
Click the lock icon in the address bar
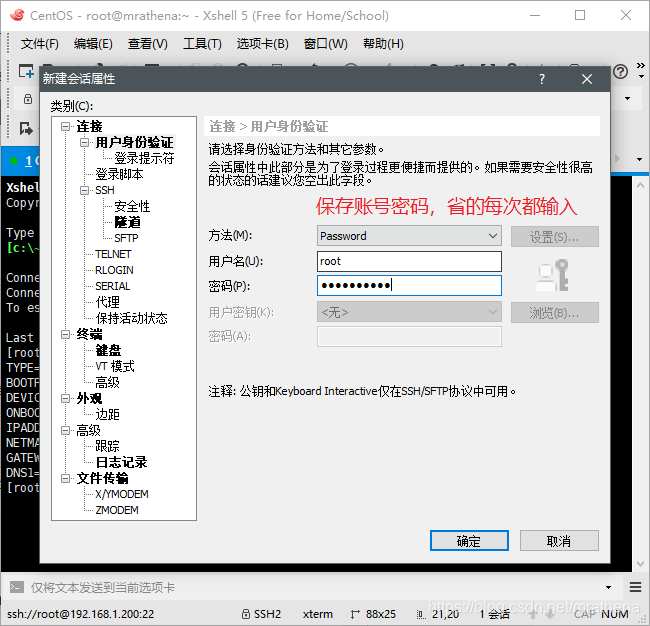[28, 99]
